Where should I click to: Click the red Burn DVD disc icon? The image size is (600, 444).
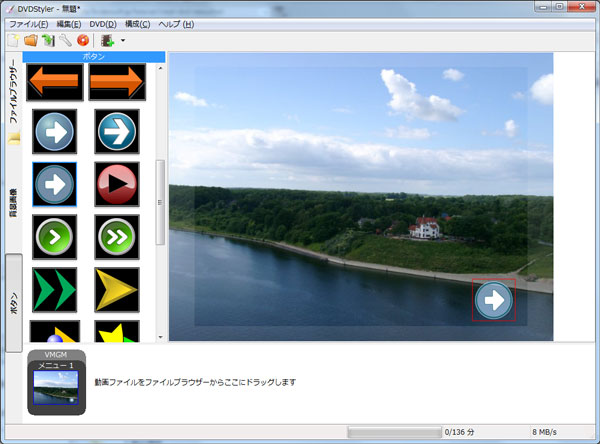pyautogui.click(x=83, y=40)
